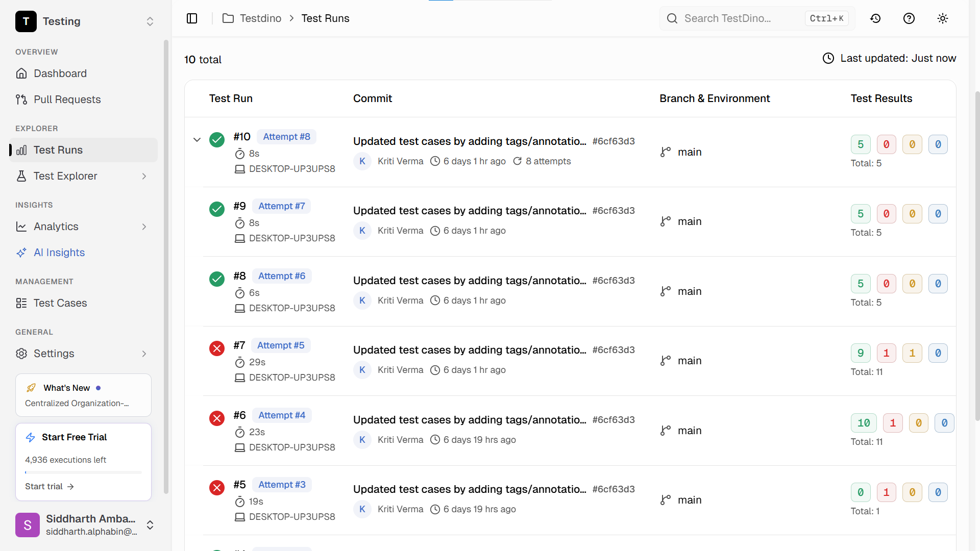Go to Dashboard in sidebar
Image resolution: width=980 pixels, height=551 pixels.
coord(60,73)
